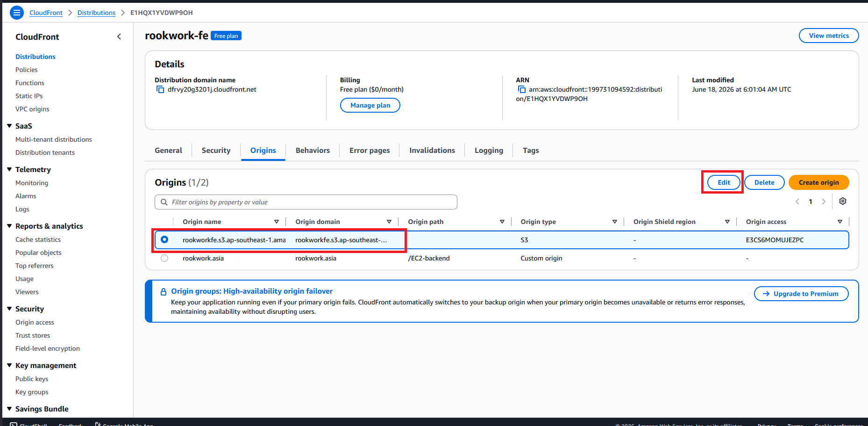Sort by Origin Shield region column arrow
This screenshot has height=426, width=868.
coord(727,222)
